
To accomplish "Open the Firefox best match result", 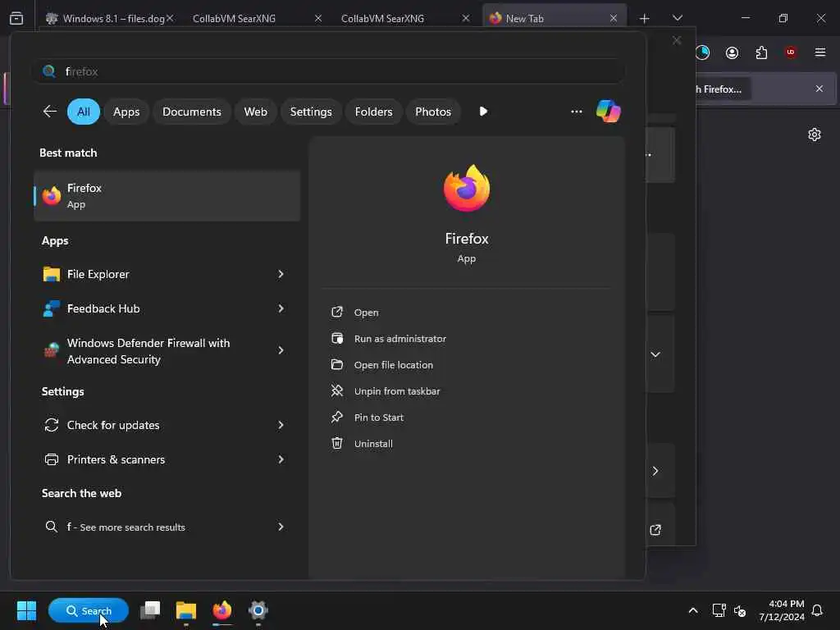I will [167, 196].
